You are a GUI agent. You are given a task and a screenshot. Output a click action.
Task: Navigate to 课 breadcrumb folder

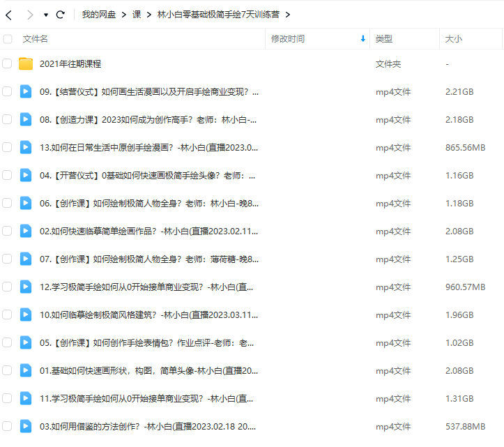point(137,15)
